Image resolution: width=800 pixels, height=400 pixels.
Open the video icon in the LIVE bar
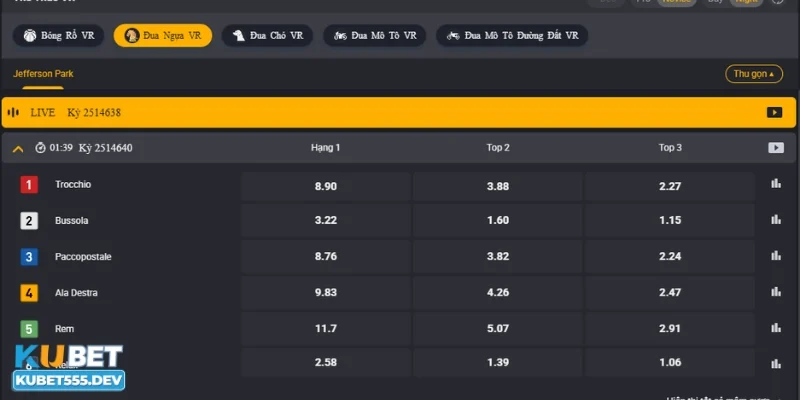point(774,113)
